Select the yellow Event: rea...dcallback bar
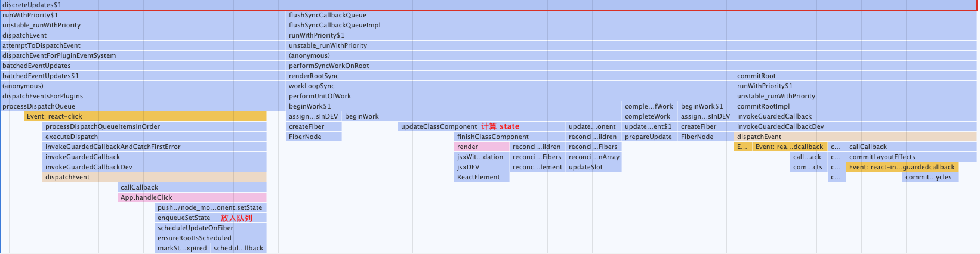Screen dimensions: 980x254 (x=790, y=147)
